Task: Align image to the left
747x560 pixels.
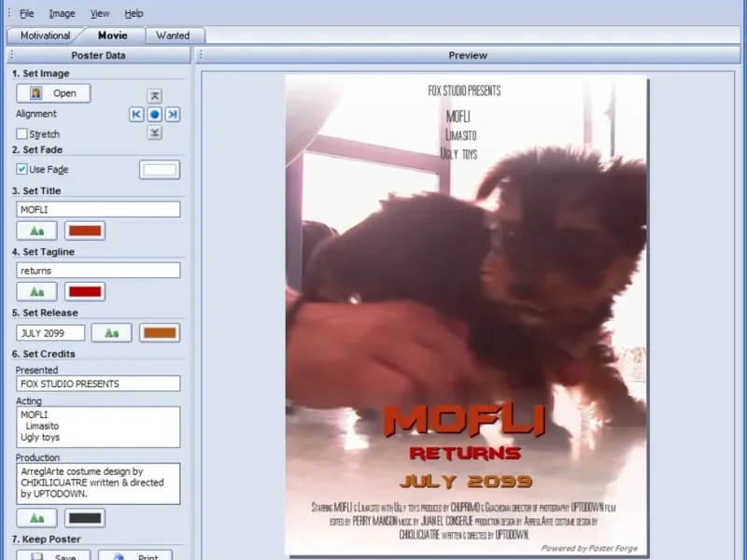Action: pyautogui.click(x=136, y=114)
